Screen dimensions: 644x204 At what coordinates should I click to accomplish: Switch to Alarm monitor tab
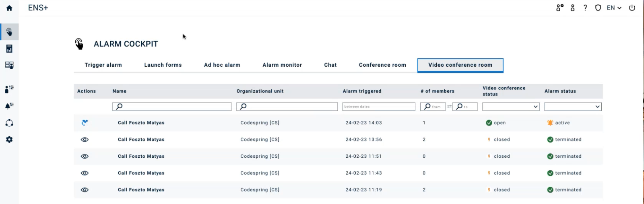[282, 65]
